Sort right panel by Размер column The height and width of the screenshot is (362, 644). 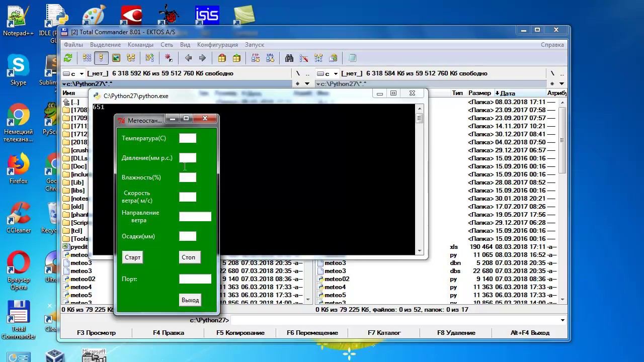coord(479,93)
